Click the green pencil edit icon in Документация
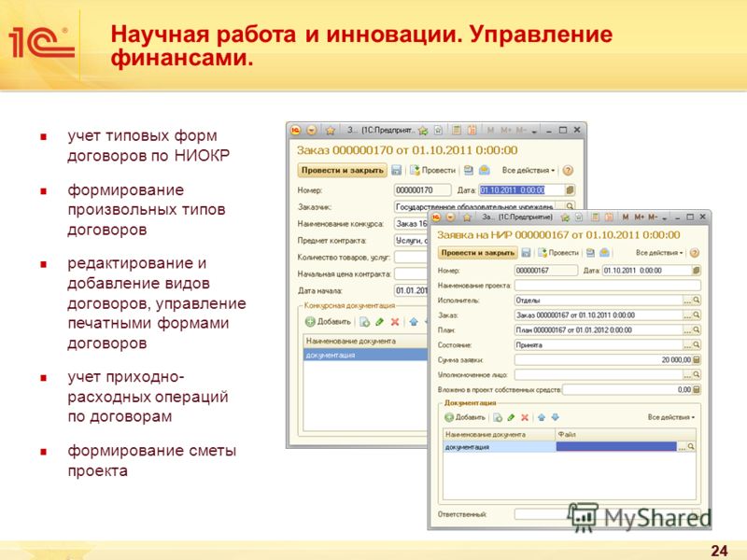 pos(511,417)
